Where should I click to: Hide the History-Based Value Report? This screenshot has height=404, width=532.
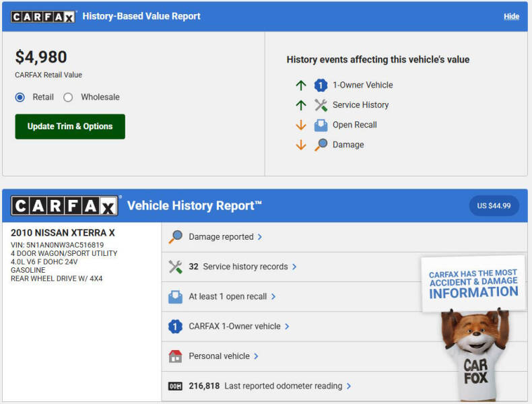click(511, 16)
